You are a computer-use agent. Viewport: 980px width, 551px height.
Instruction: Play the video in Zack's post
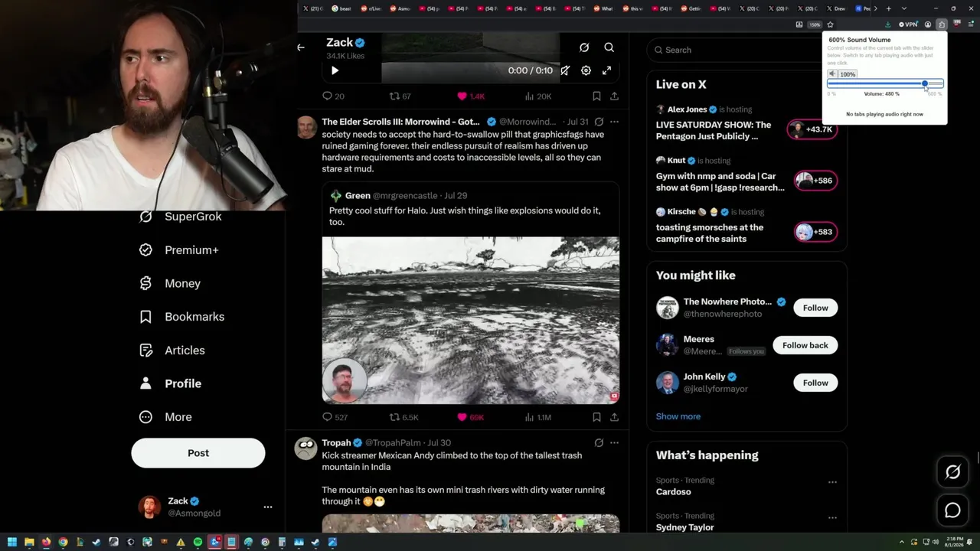click(335, 70)
